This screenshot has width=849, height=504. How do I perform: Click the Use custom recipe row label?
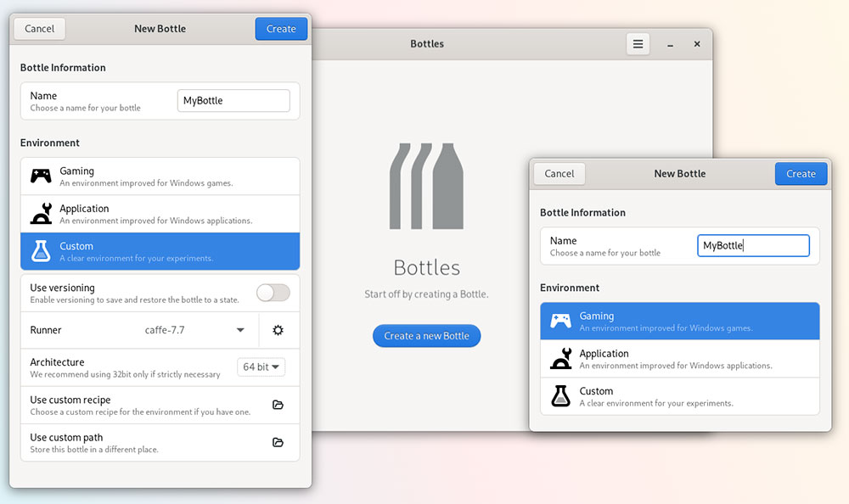pos(70,400)
